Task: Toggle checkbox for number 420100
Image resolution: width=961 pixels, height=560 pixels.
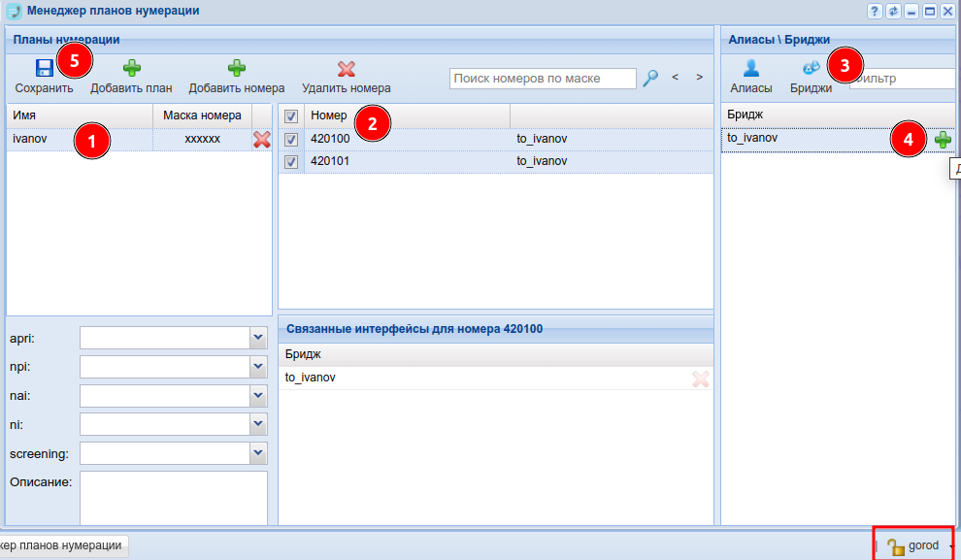Action: tap(291, 139)
